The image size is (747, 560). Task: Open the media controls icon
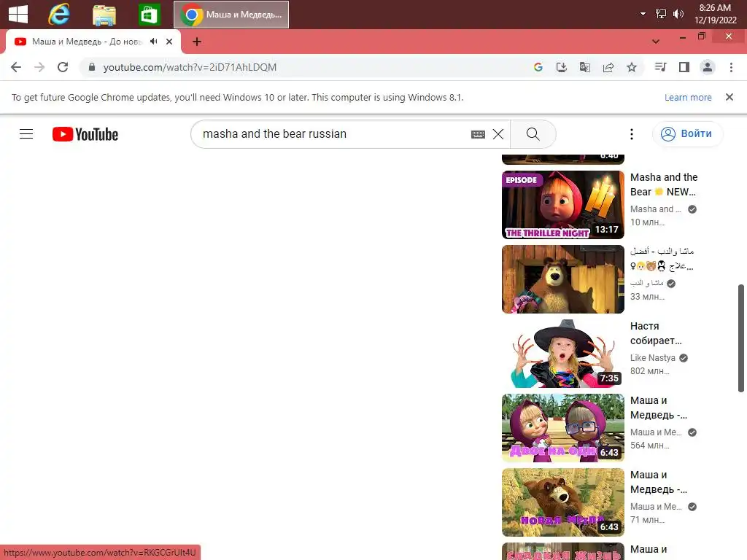pyautogui.click(x=661, y=67)
